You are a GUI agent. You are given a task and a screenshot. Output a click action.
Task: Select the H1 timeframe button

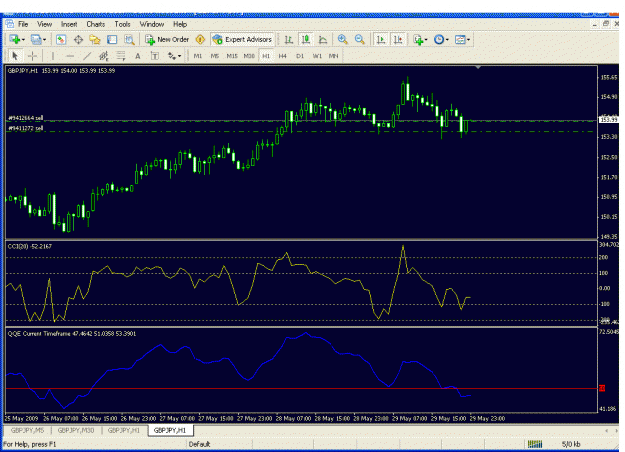tap(266, 56)
